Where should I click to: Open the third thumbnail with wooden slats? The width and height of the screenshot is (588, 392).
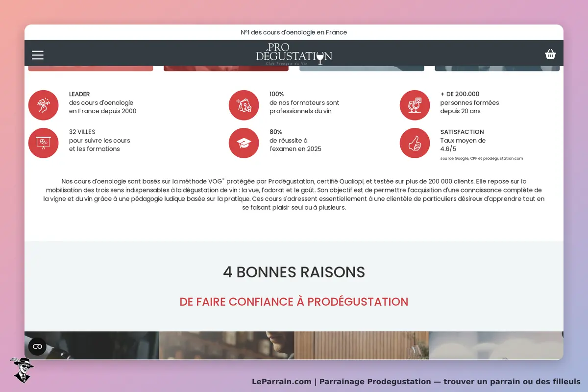click(362, 345)
